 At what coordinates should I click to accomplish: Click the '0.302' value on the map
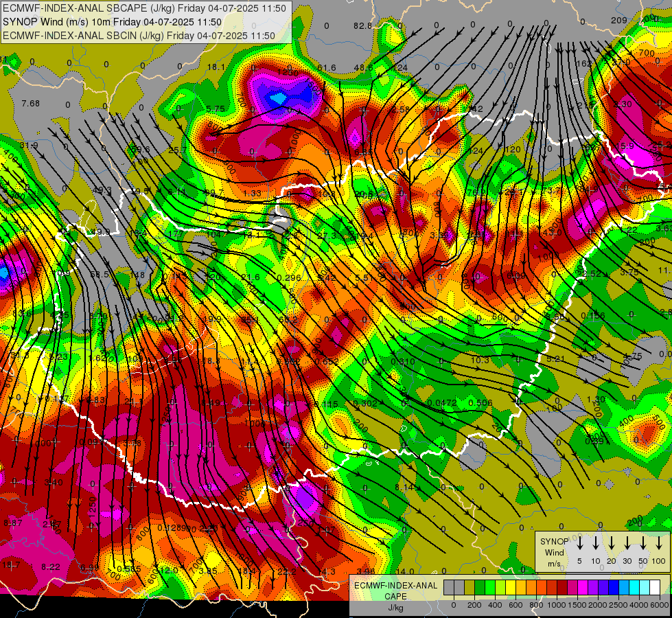point(365,403)
